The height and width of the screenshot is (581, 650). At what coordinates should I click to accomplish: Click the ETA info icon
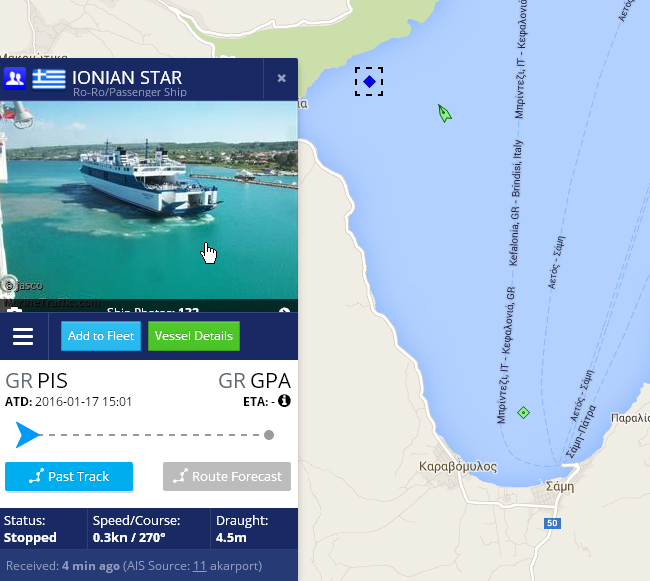tap(284, 401)
